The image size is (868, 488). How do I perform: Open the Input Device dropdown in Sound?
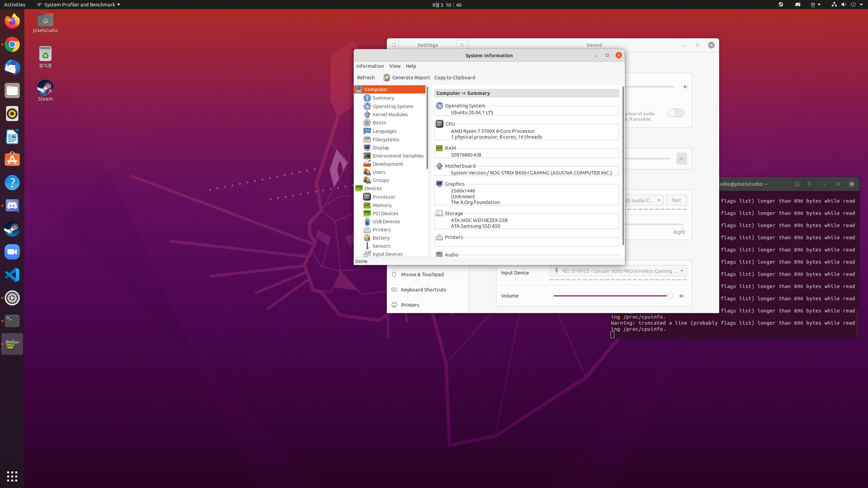[618, 271]
